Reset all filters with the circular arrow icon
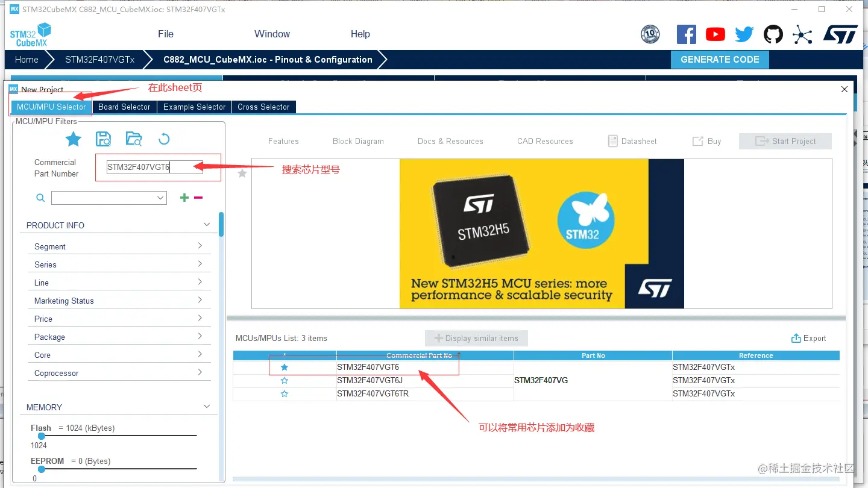 point(164,139)
